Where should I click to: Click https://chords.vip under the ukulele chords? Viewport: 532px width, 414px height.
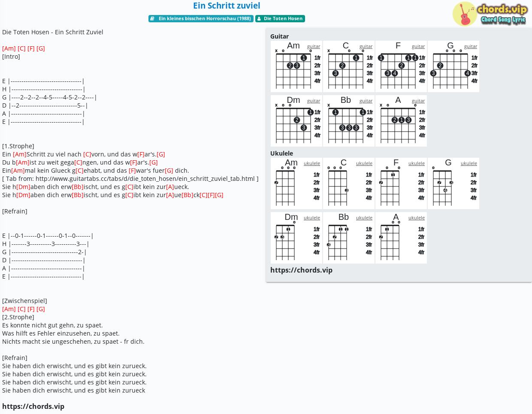[301, 270]
